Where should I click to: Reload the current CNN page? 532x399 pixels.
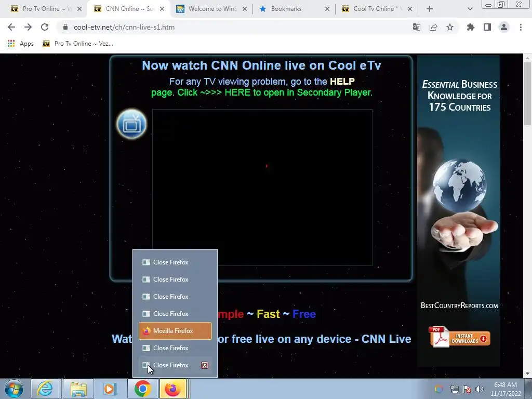45,27
